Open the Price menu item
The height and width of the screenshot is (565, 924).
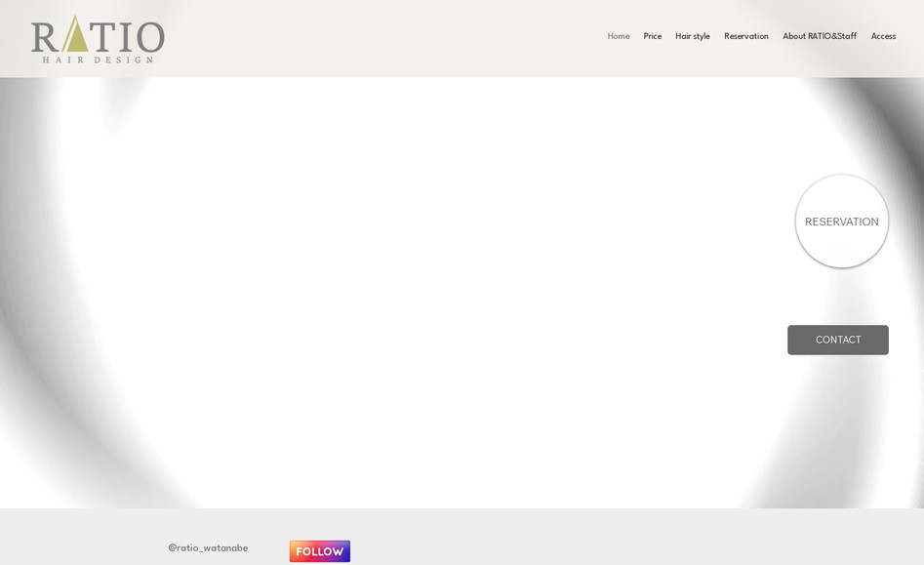click(652, 37)
